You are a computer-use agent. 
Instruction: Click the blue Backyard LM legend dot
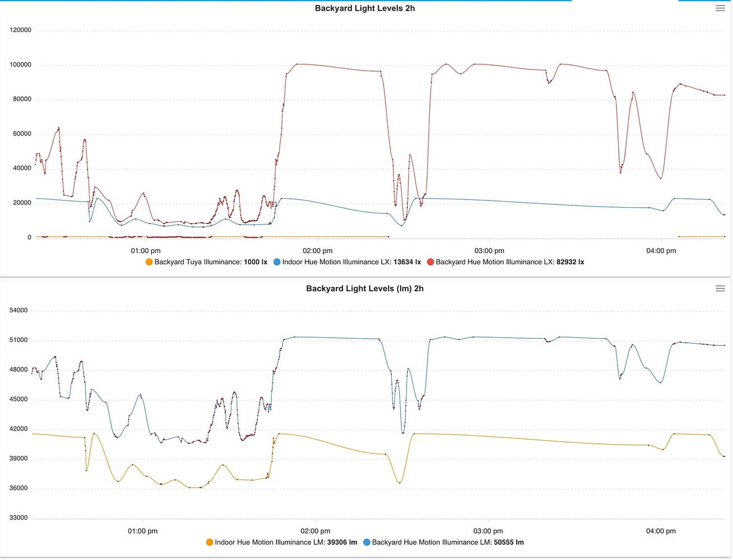coord(366,542)
